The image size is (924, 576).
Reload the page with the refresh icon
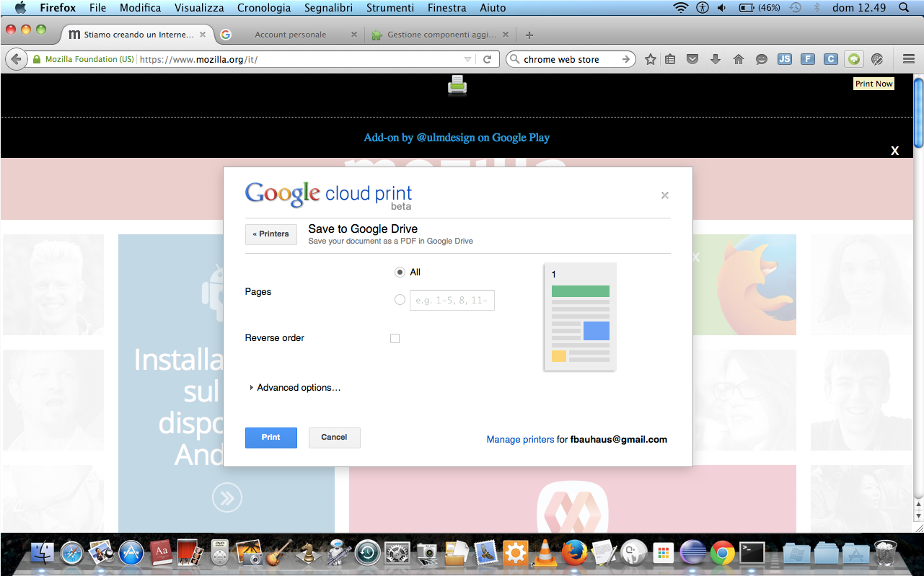pos(487,59)
